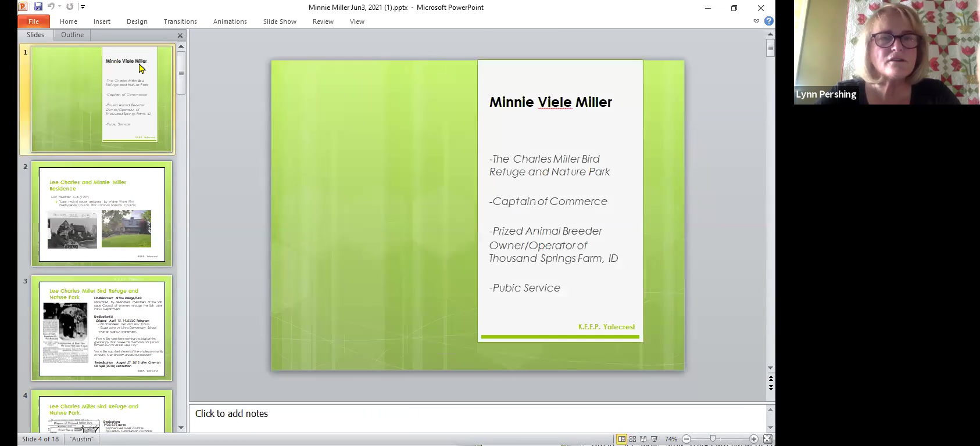Open PowerPoint Help question mark icon
980x446 pixels.
pos(769,21)
